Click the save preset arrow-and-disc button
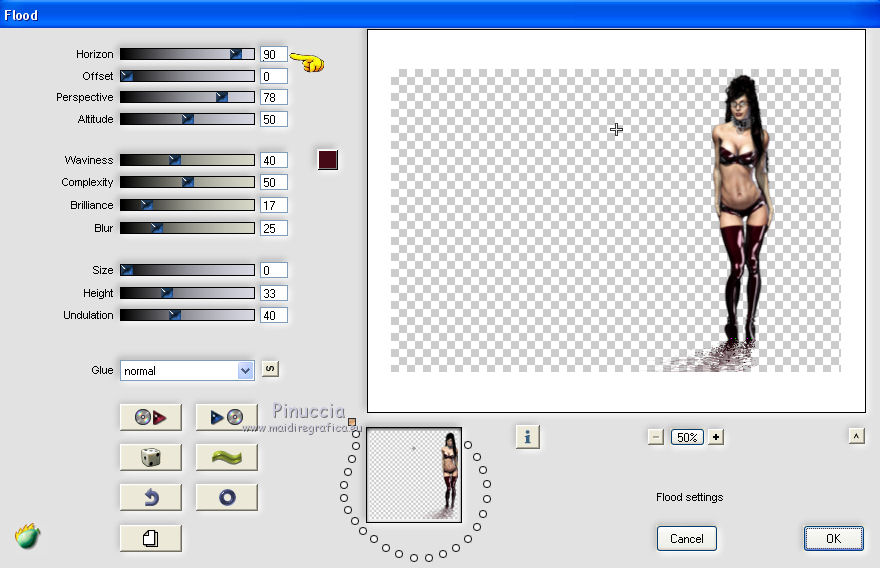Viewport: 880px width, 568px height. (x=227, y=417)
